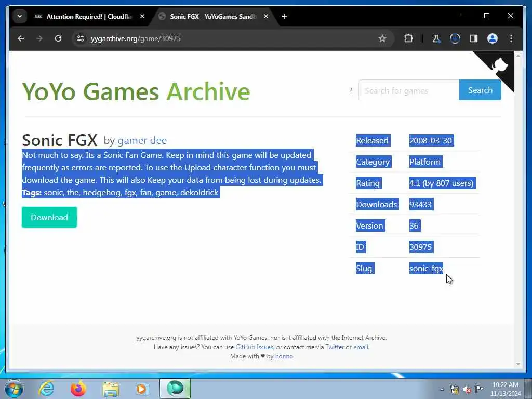Viewport: 532px width, 399px height.
Task: Open the media player taskbar icon
Action: pyautogui.click(x=142, y=389)
